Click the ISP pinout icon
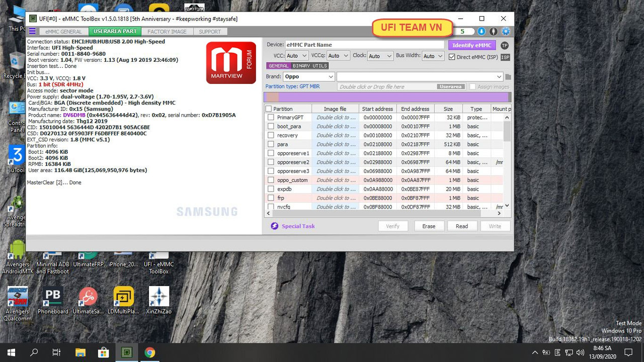644x362 pixels. 505,57
